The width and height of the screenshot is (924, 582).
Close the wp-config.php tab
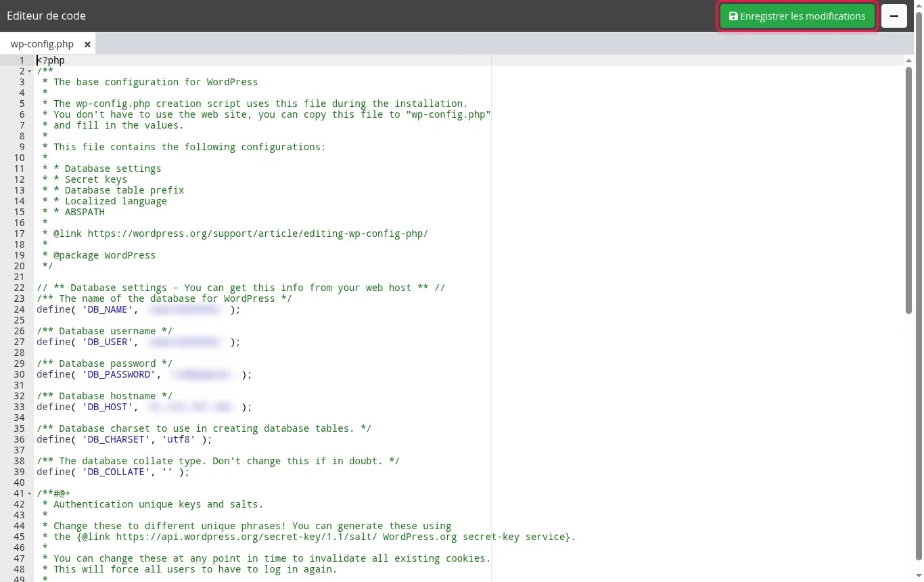click(x=87, y=44)
